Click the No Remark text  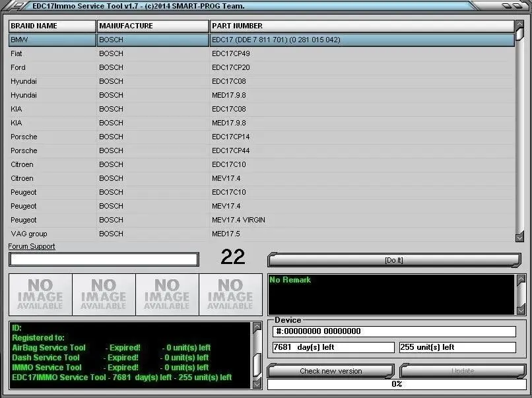coord(290,280)
